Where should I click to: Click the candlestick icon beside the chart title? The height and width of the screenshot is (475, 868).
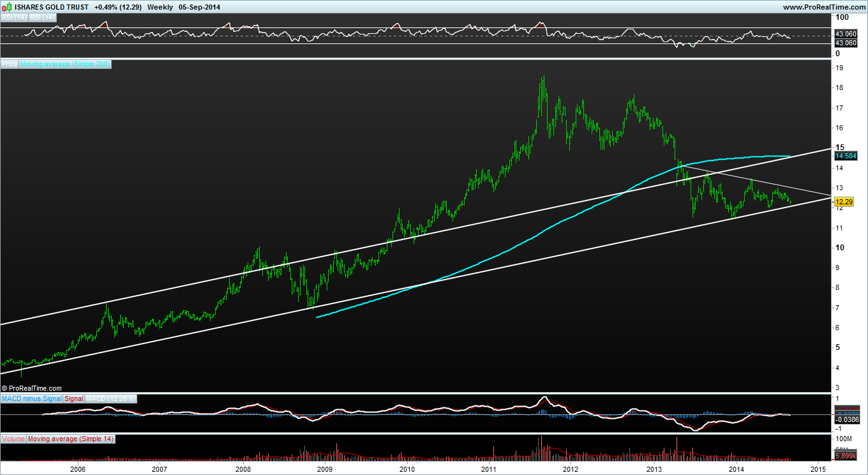[6, 6]
